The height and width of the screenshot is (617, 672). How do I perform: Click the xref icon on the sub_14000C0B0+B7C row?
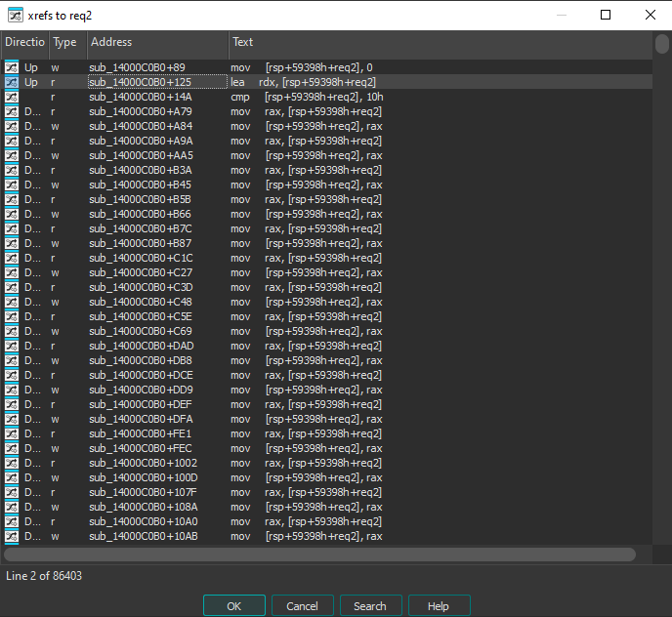point(12,228)
